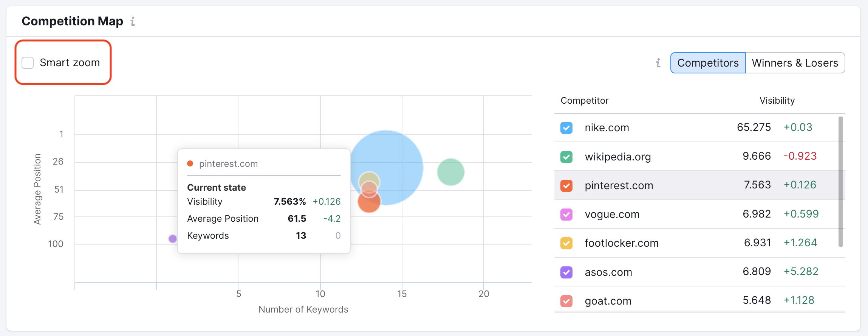Click the green wikipedia.org bubble on chart
868x336 pixels.
(x=450, y=172)
